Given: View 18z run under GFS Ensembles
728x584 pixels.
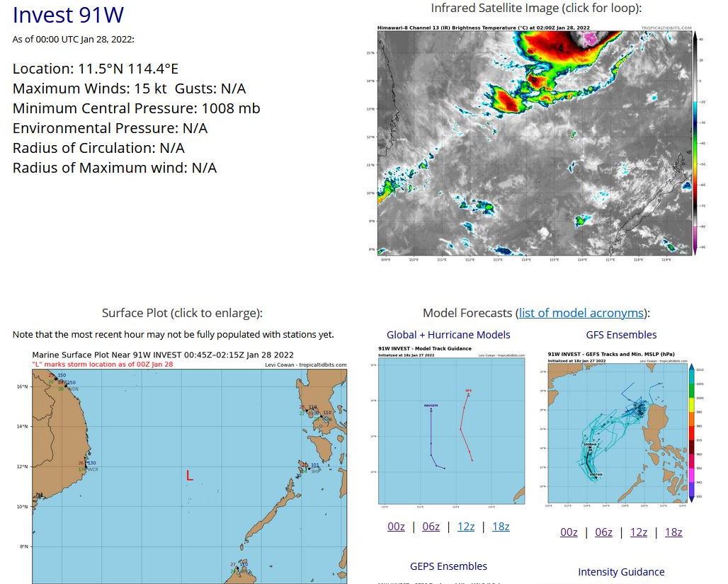Looking at the screenshot, I should pos(673,532).
